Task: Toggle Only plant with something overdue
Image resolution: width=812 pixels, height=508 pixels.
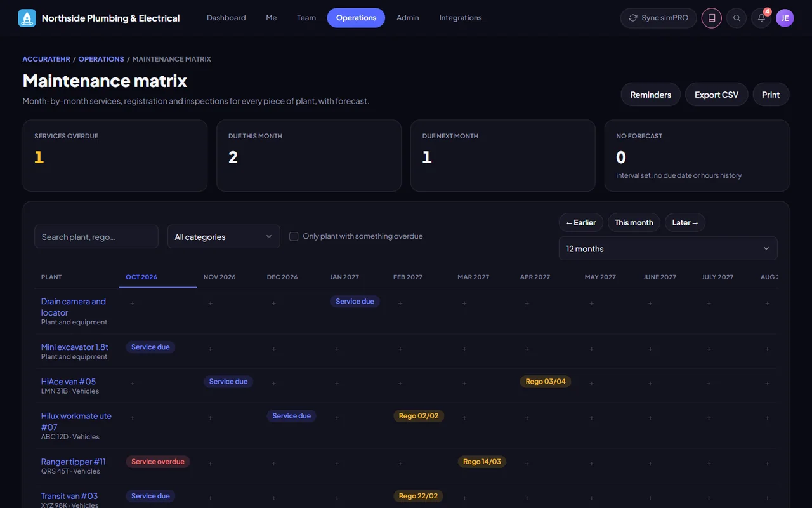Action: click(294, 236)
